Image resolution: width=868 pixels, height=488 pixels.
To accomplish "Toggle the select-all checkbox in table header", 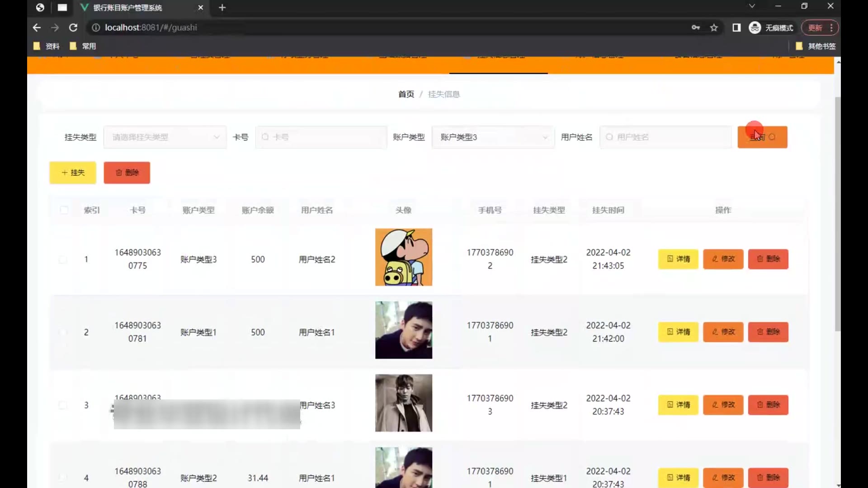I will coord(64,210).
